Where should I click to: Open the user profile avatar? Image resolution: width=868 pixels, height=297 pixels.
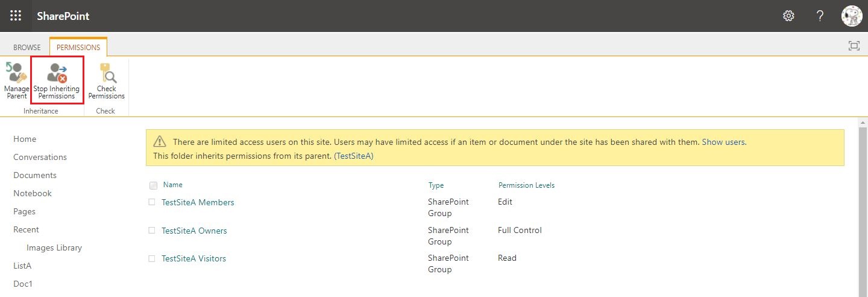click(852, 16)
